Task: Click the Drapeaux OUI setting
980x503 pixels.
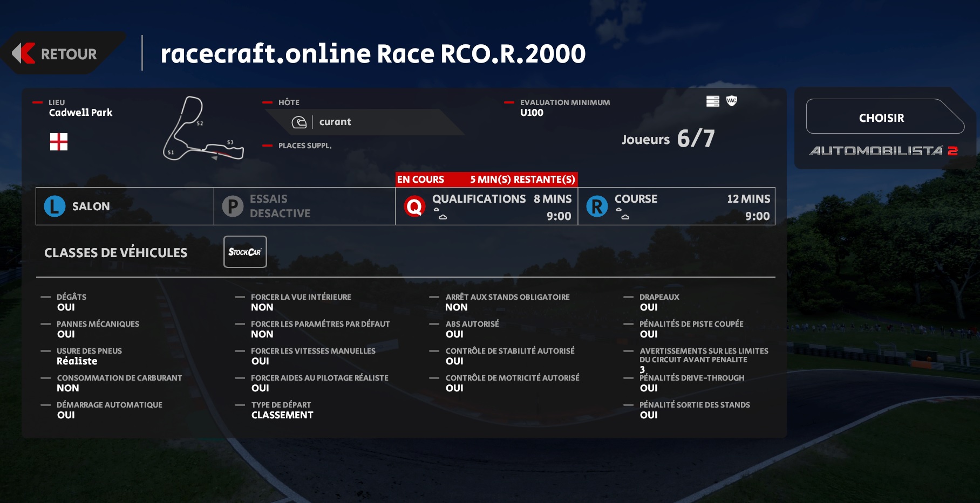Action: 649,307
